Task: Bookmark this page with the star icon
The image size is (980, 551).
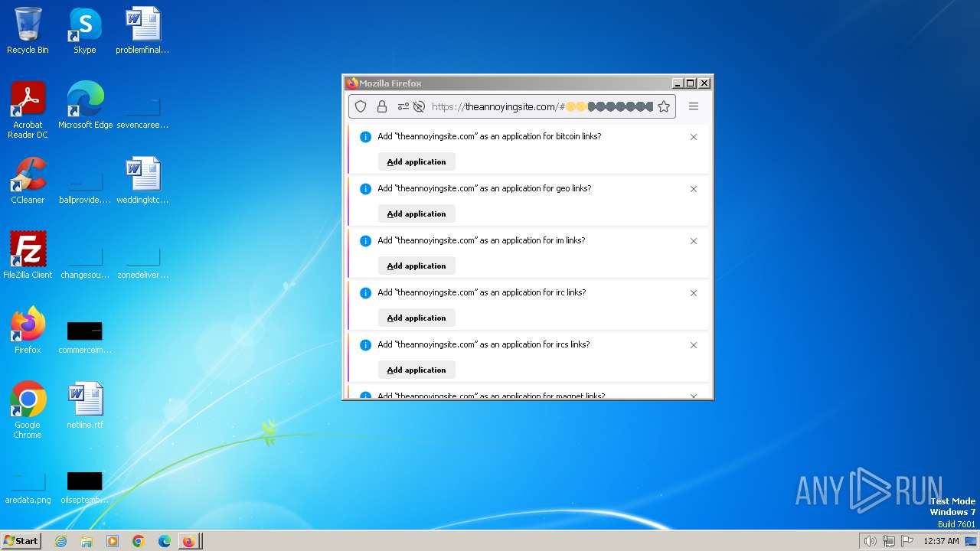Action: pyautogui.click(x=664, y=106)
